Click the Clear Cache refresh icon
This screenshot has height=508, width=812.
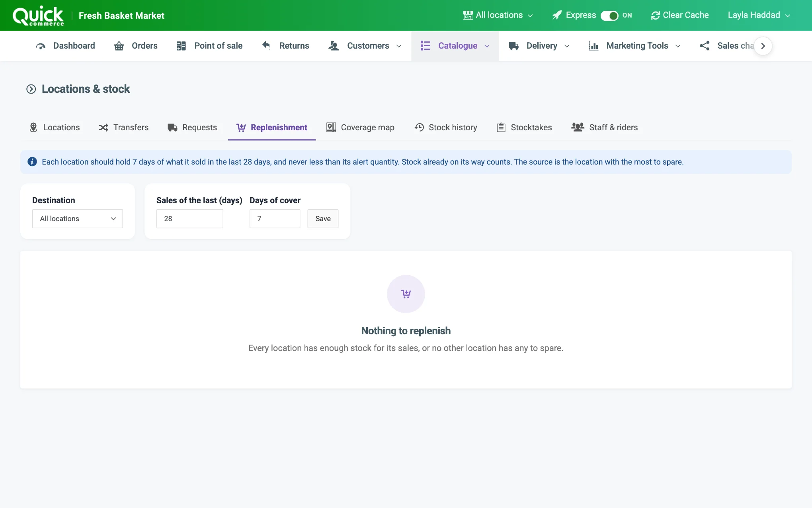(655, 16)
